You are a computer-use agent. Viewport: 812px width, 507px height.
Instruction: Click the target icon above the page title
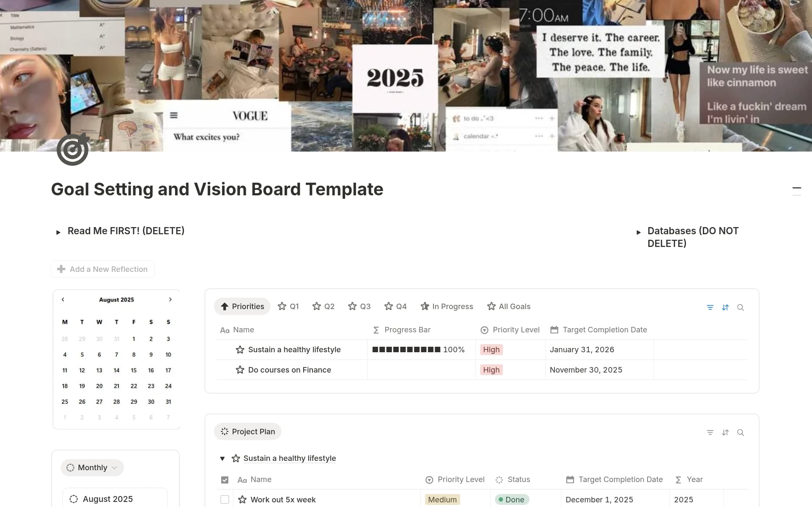(72, 149)
